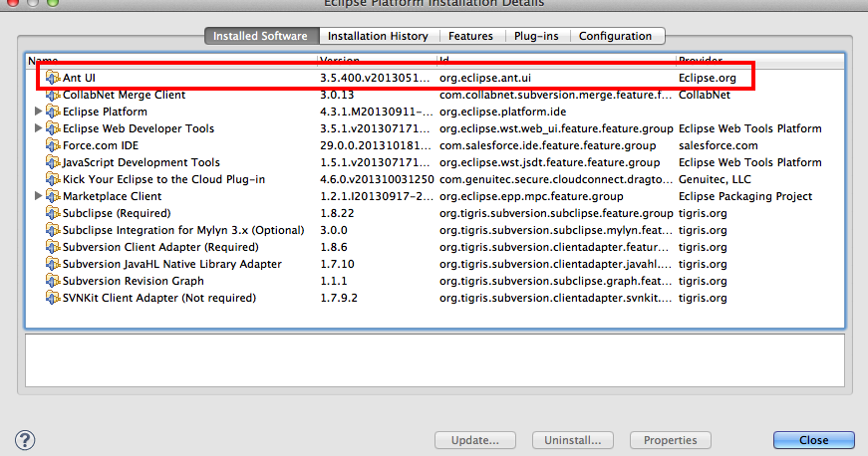Click the CollabNet provider cell

(x=705, y=95)
